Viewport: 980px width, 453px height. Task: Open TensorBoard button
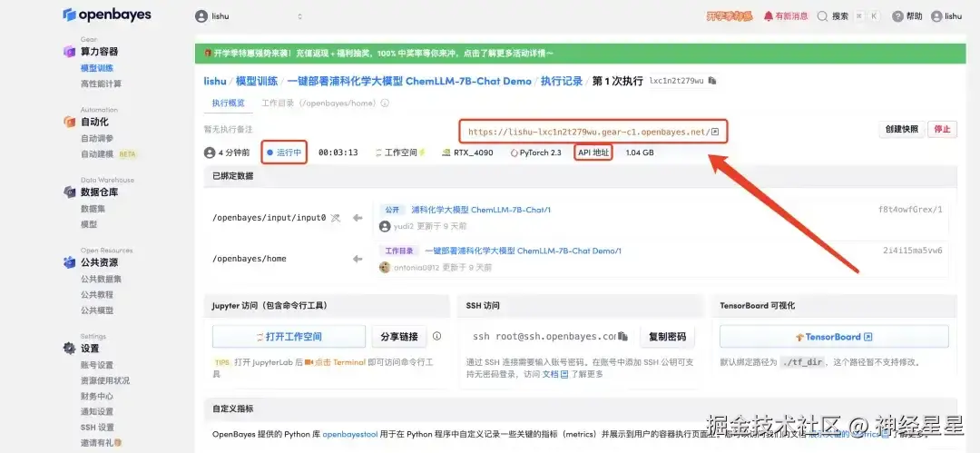[x=834, y=337]
